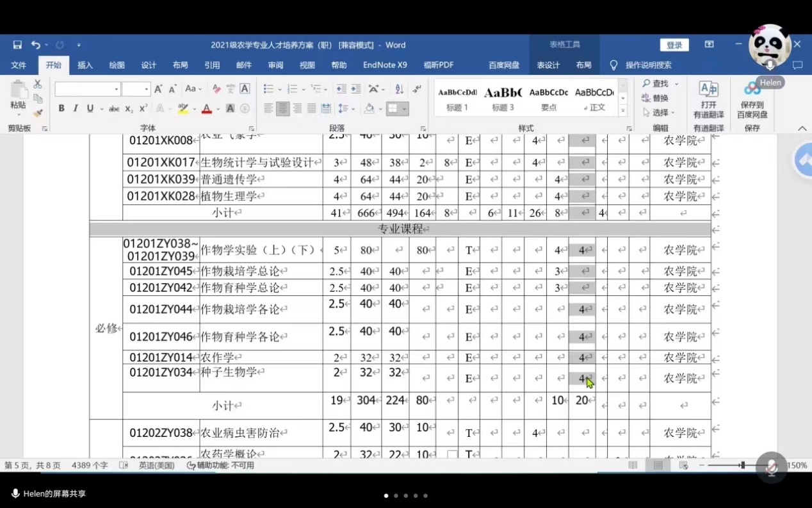The image size is (812, 508).
Task: Expand the font size dropdown
Action: coord(147,89)
